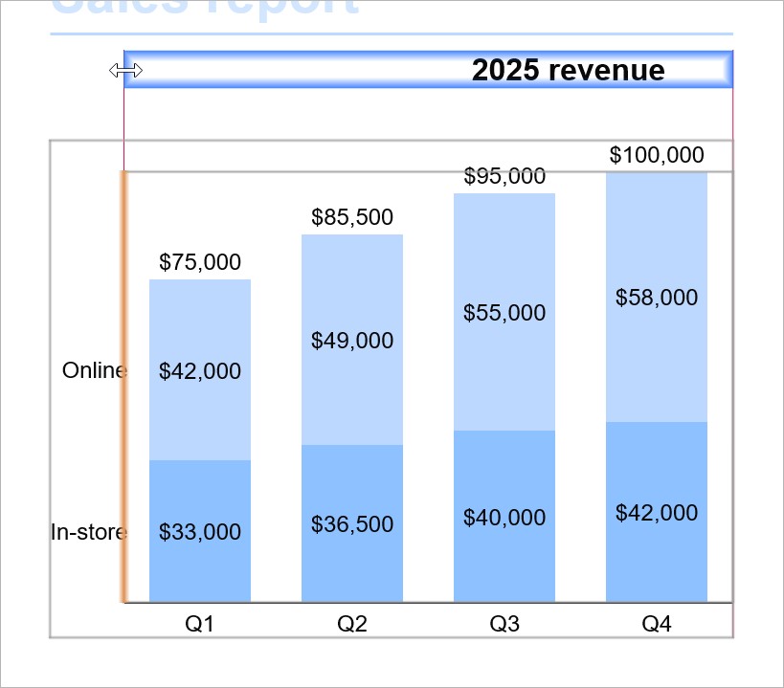
Task: Click the $100,000 total label above Q4
Action: coord(657,155)
